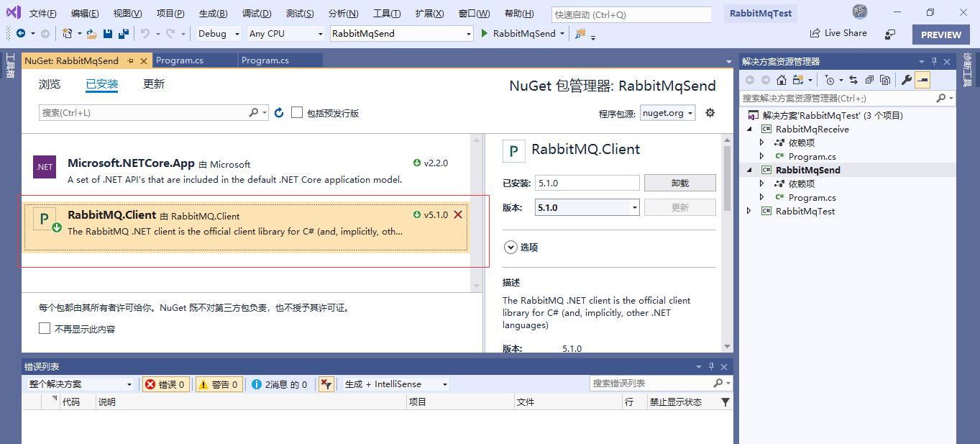
Task: Toggle the Warnings 0 filter button
Action: [x=219, y=384]
